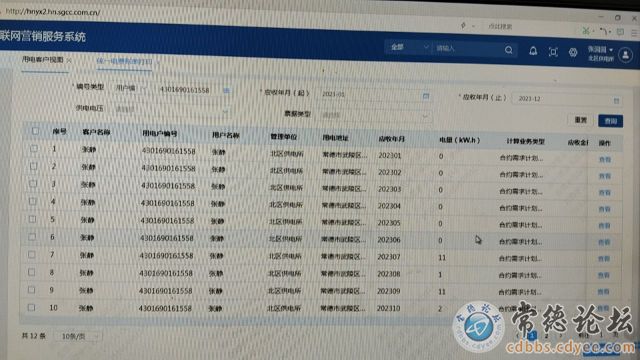Image resolution: width=640 pixels, height=360 pixels.
Task: Close the 用电客户视图 tab
Action: tap(69, 60)
